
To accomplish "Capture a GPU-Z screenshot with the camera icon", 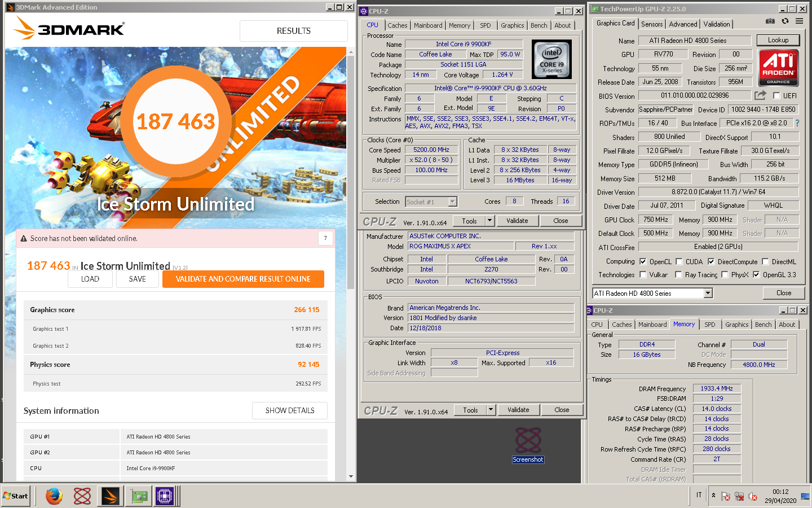I will (x=770, y=21).
